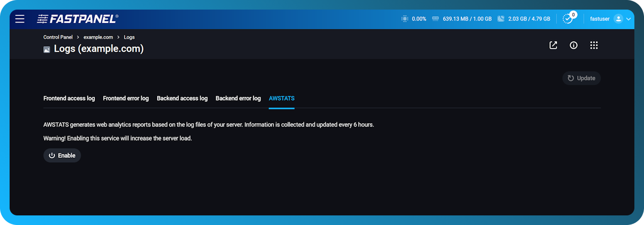This screenshot has height=225, width=644.
Task: Expand the fastuser account dropdown chevron
Action: coord(629,19)
